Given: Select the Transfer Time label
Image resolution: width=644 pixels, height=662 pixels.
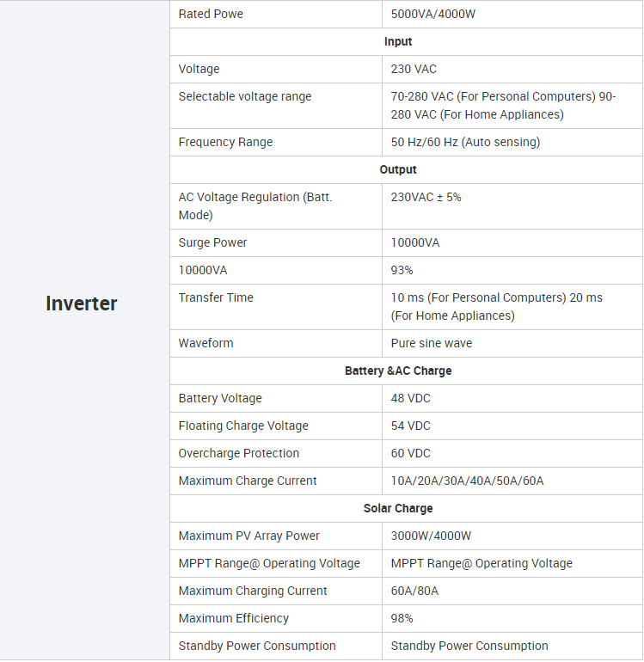Looking at the screenshot, I should (x=216, y=297).
